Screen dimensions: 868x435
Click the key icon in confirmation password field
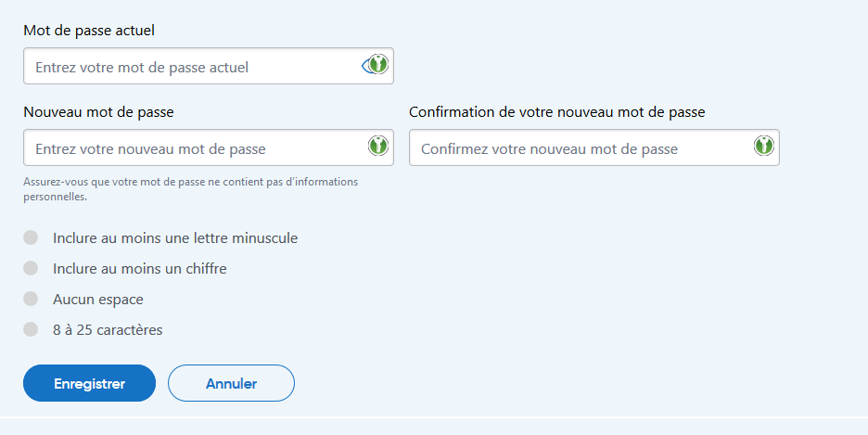pos(763,147)
